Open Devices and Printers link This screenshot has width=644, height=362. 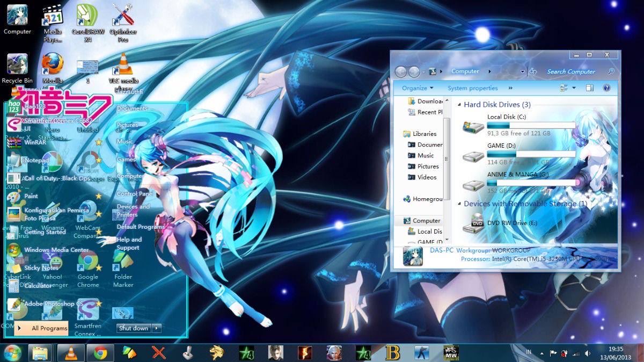[x=133, y=211]
